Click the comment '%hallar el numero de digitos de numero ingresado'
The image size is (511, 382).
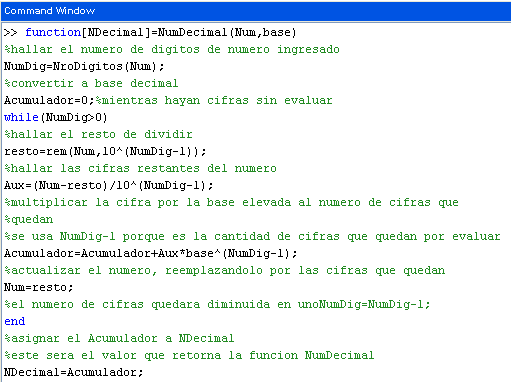pyautogui.click(x=172, y=49)
